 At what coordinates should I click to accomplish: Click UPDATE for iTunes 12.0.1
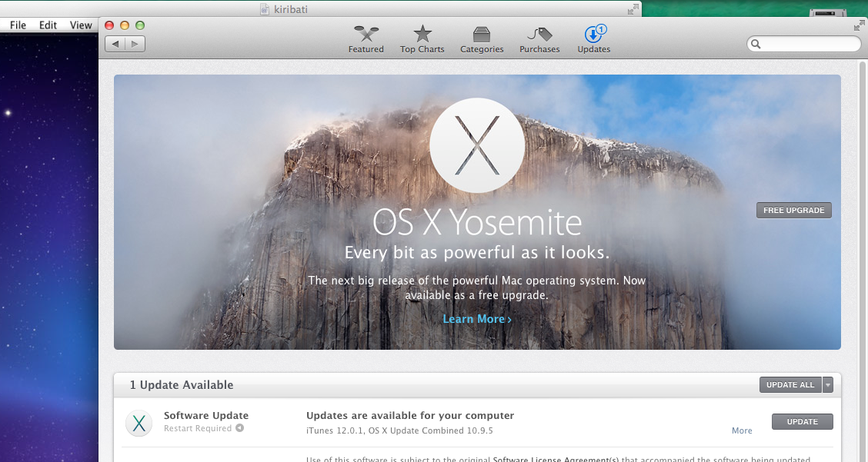(802, 421)
